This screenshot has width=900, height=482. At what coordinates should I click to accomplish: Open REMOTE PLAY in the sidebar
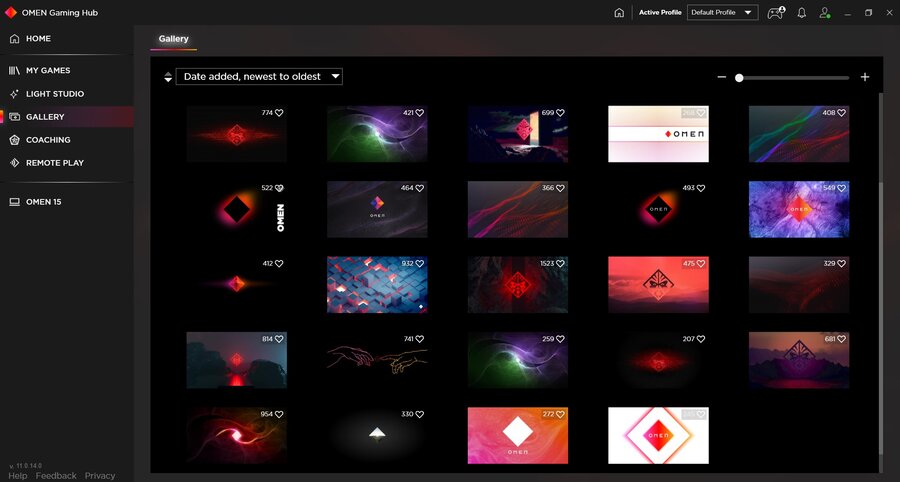(67, 163)
